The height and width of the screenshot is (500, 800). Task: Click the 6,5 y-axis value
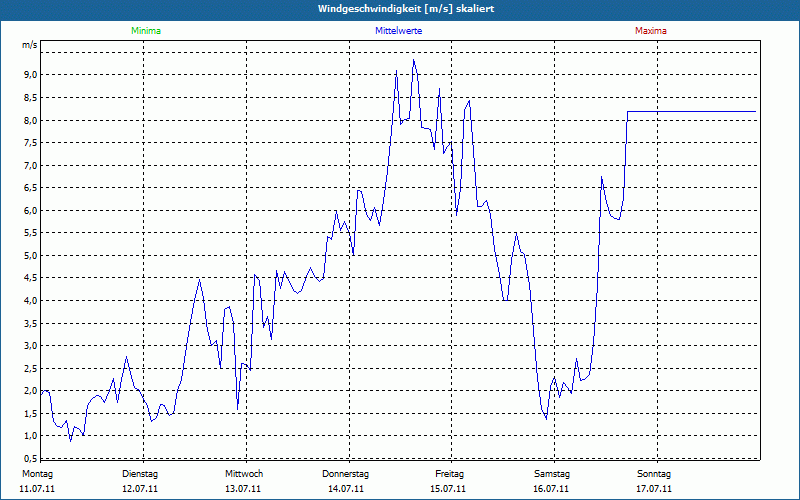coord(31,188)
